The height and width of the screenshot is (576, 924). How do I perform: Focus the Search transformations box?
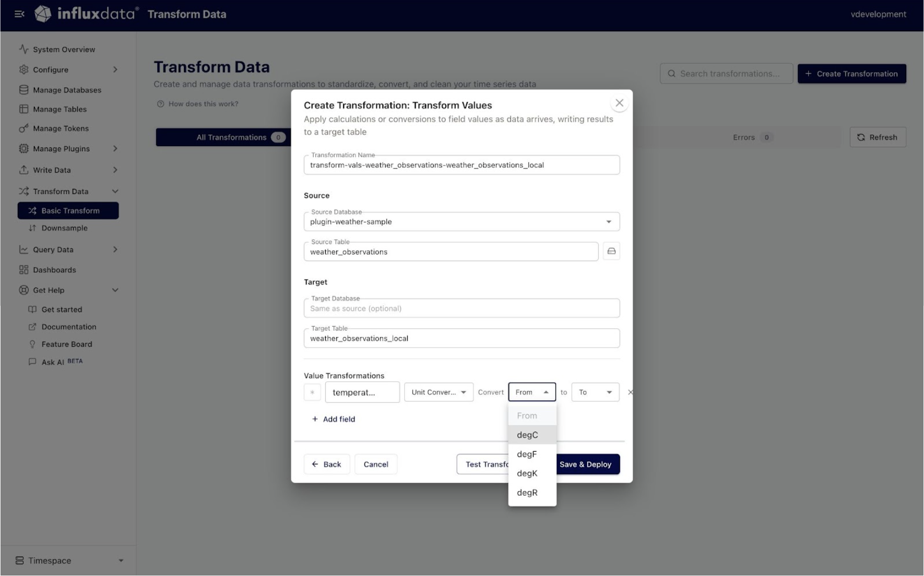click(x=726, y=74)
